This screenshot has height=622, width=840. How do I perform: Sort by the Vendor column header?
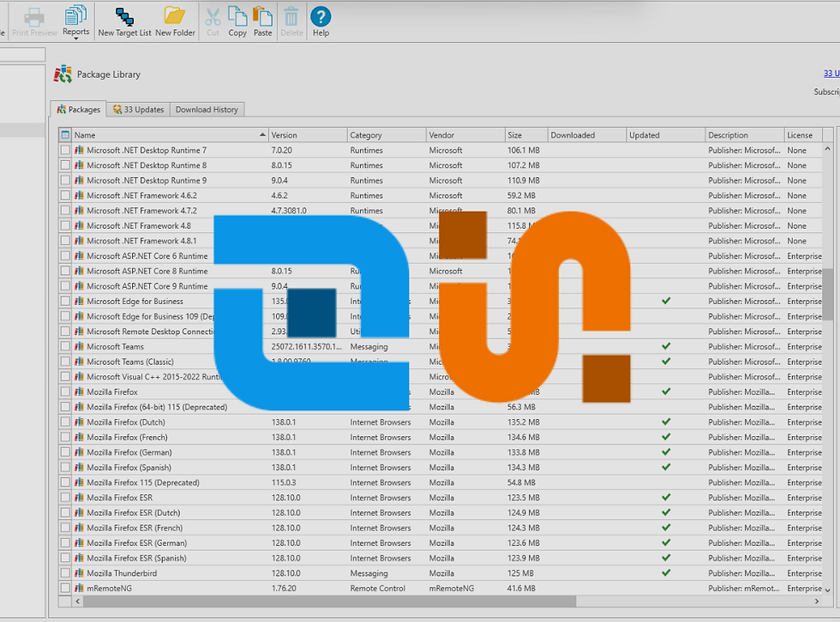point(465,135)
